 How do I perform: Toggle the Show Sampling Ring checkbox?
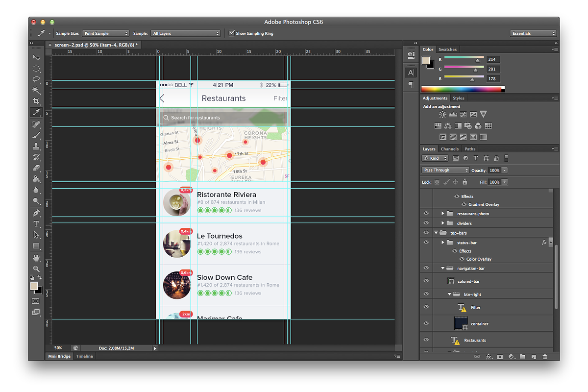coord(232,33)
